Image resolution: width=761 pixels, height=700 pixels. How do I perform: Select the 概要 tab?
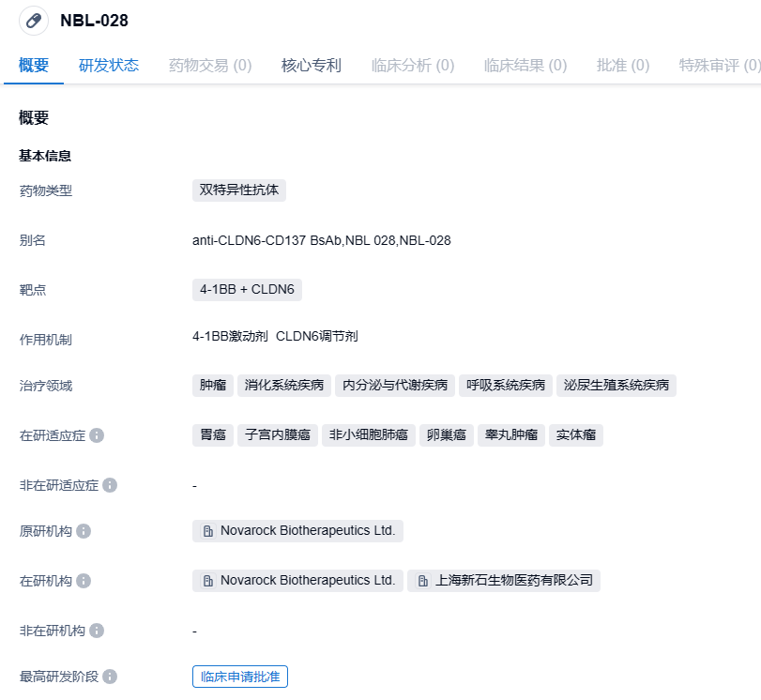(34, 66)
